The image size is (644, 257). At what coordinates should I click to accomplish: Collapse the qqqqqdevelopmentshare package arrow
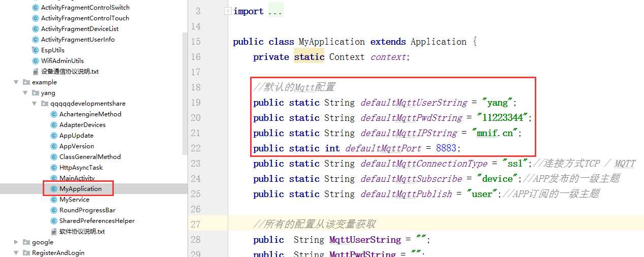pyautogui.click(x=35, y=104)
